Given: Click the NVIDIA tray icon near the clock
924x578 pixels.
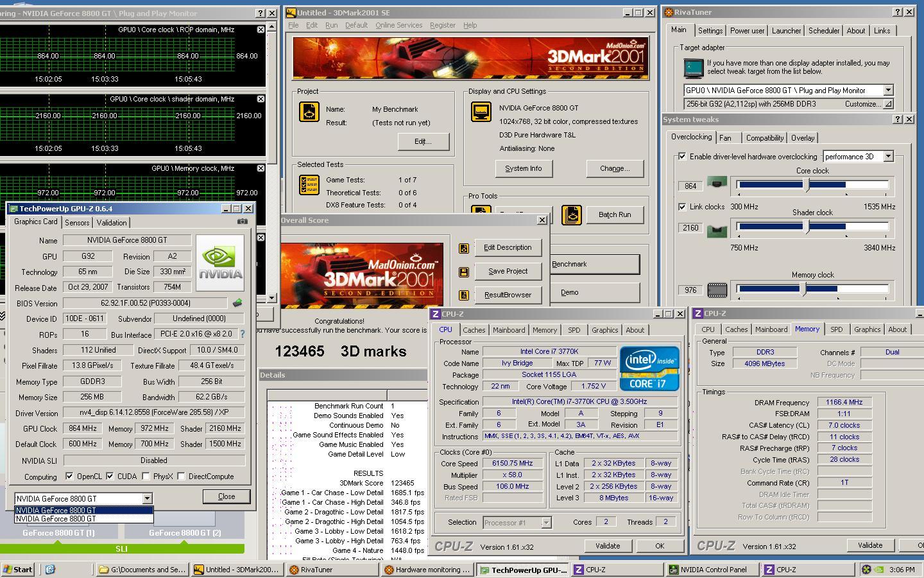Looking at the screenshot, I should coord(878,569).
